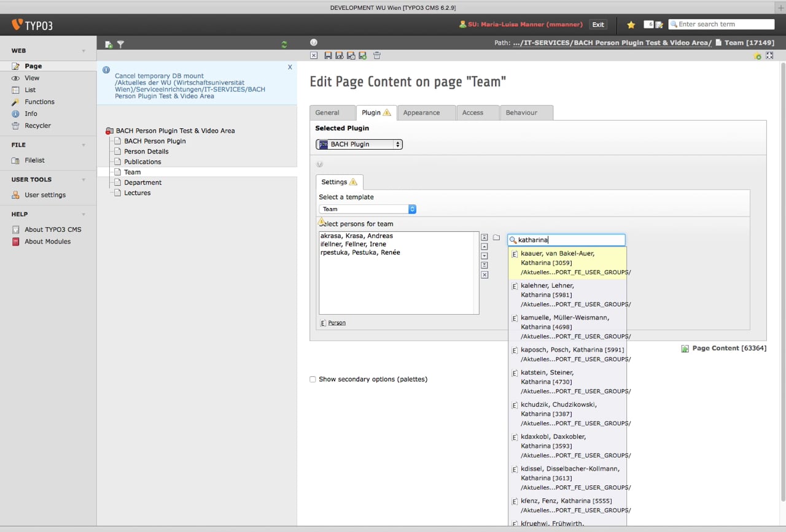Toggle Show secondary options (palettes)
Screen dimensions: 786x532
click(x=313, y=379)
